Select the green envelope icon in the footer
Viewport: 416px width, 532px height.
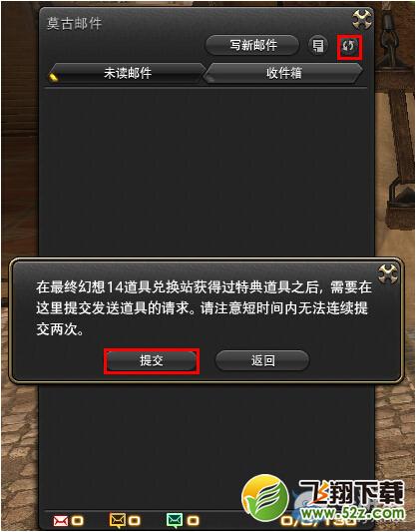[x=175, y=520]
